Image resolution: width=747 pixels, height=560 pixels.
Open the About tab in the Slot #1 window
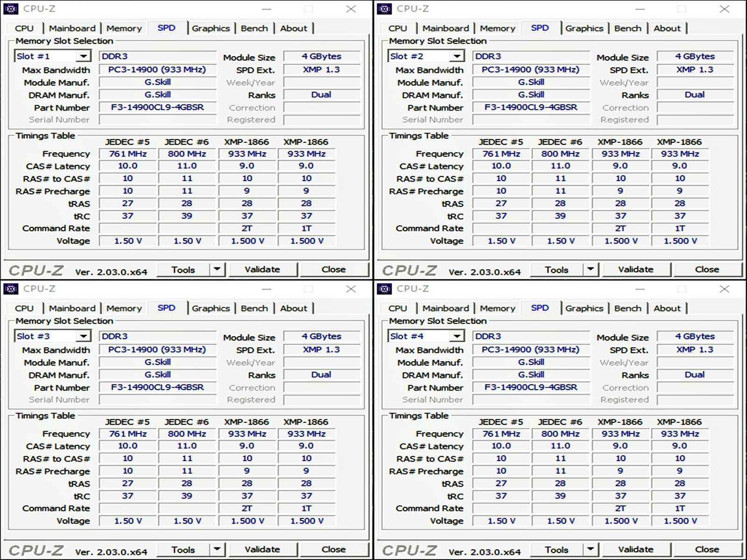(294, 28)
